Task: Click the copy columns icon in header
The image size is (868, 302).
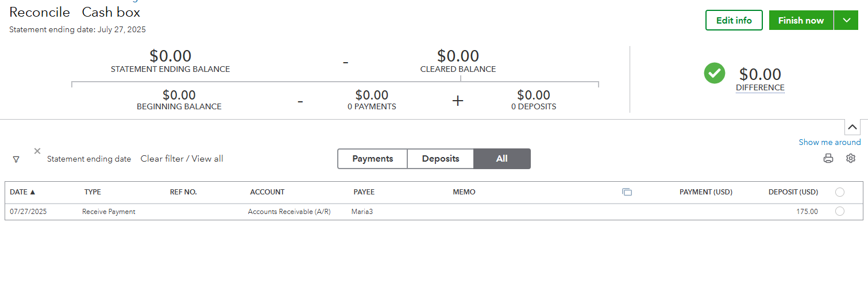Action: point(627,192)
